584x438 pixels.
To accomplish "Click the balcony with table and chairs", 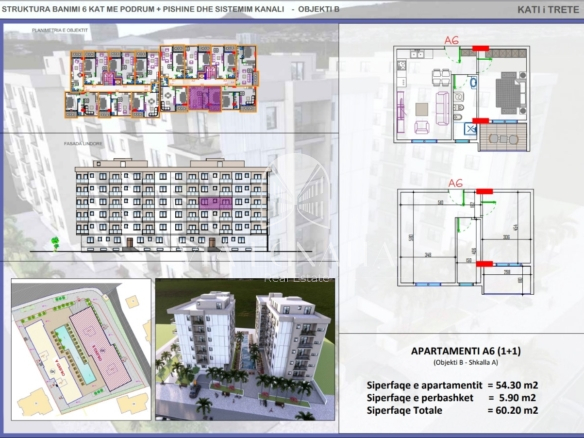I will tap(504, 137).
